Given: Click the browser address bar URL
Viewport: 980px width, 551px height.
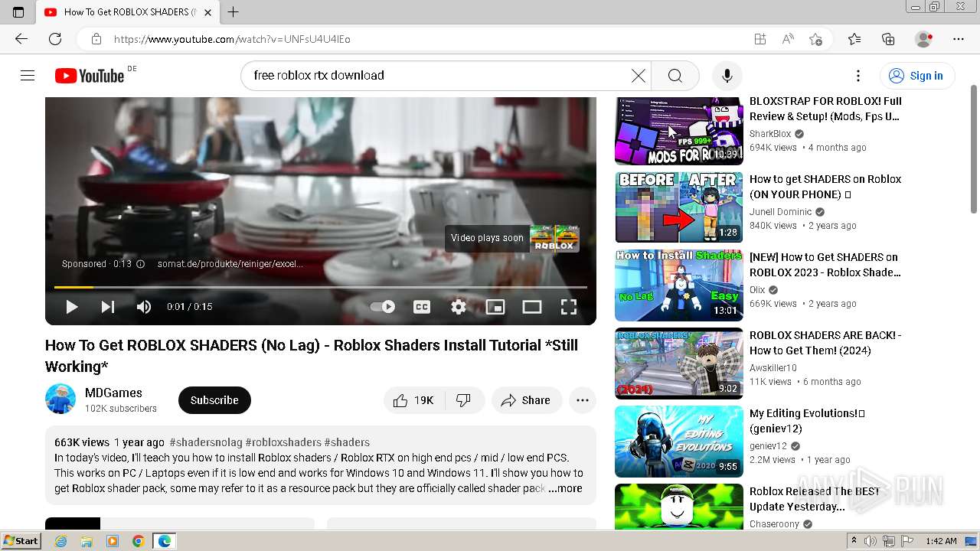Looking at the screenshot, I should tap(232, 39).
